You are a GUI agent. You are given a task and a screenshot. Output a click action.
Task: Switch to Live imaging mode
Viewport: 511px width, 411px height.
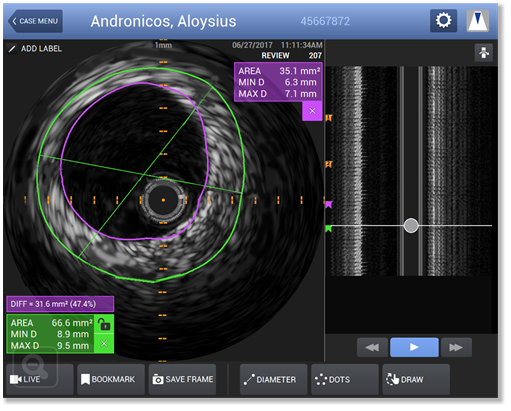coord(40,379)
